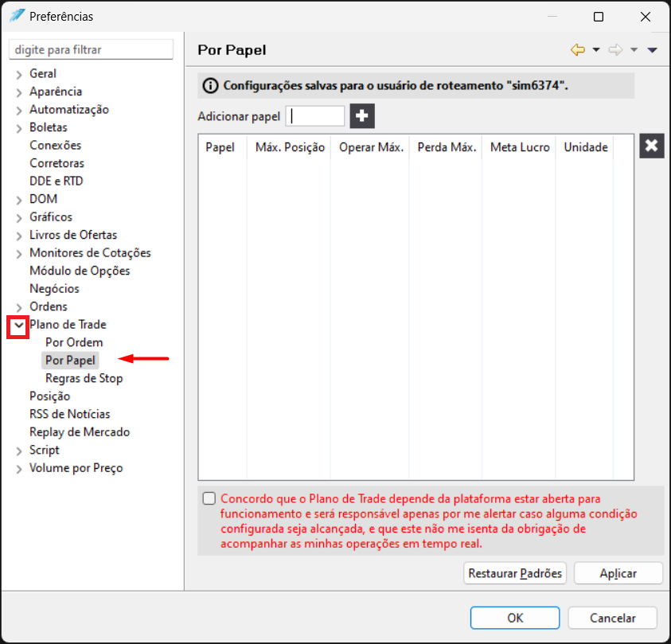This screenshot has height=644, width=671.
Task: Expand the Monitores de Cotações node
Action: point(19,254)
